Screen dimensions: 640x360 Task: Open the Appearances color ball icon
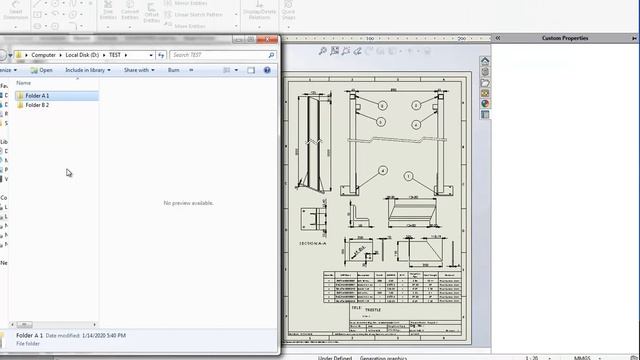[485, 104]
